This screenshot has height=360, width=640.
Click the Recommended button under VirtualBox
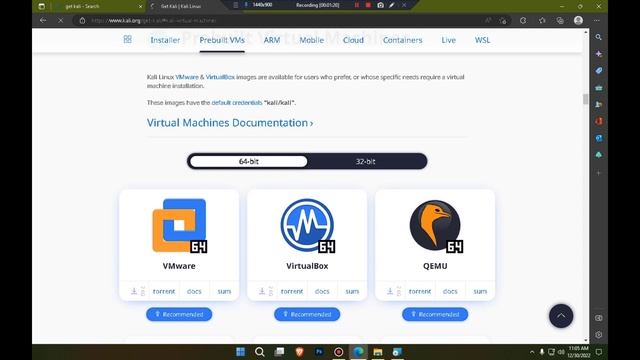pos(307,314)
